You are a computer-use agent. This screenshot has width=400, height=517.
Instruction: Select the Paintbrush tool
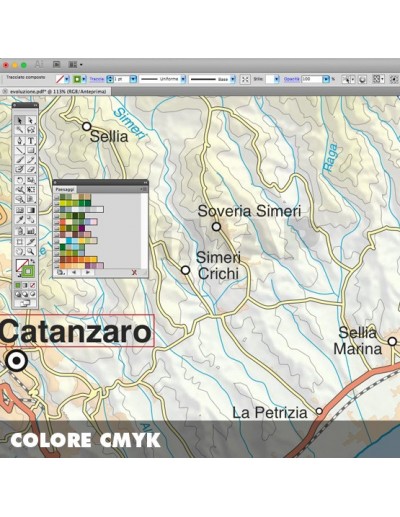20,160
